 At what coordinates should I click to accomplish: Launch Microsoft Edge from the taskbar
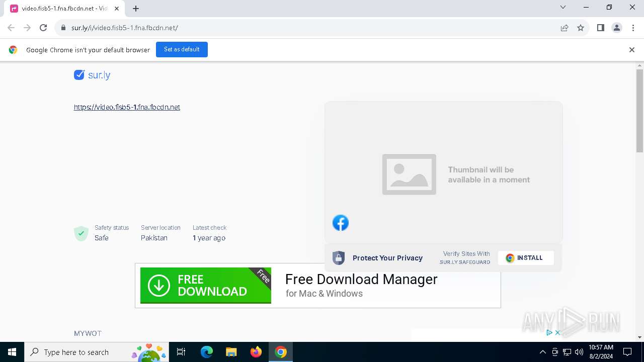tap(207, 352)
